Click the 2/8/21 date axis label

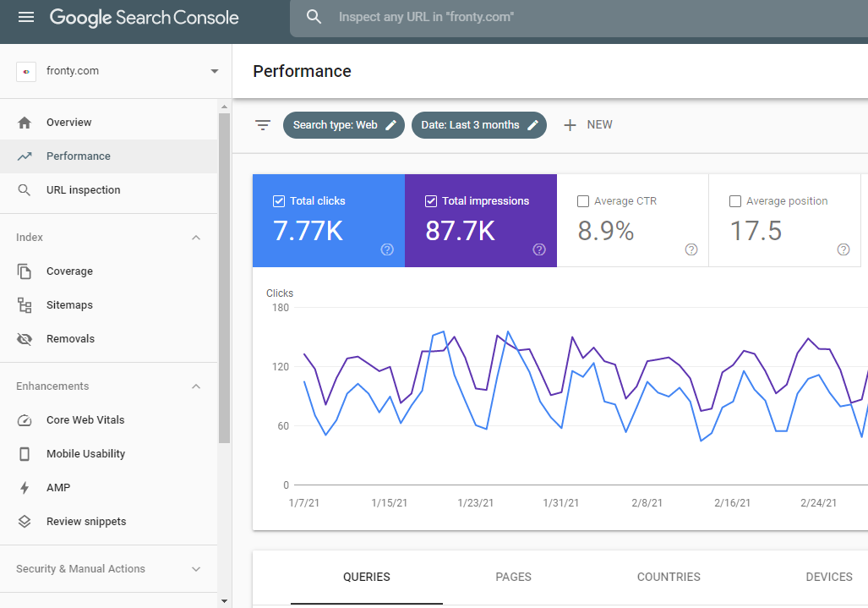pos(647,503)
